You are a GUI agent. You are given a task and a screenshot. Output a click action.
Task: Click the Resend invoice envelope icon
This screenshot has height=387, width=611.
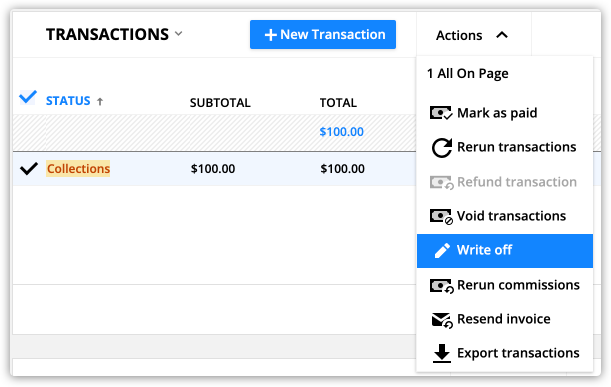pos(442,320)
